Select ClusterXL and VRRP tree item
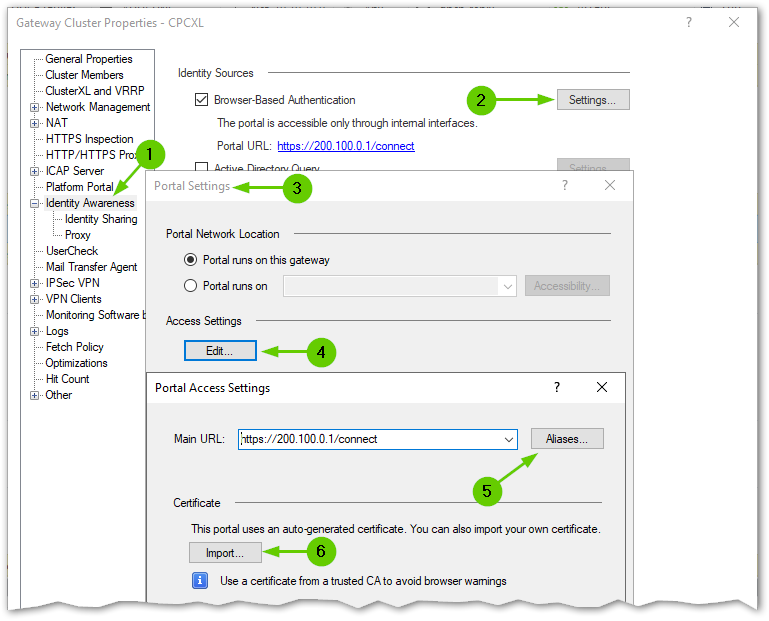The image size is (769, 621). click(x=95, y=91)
